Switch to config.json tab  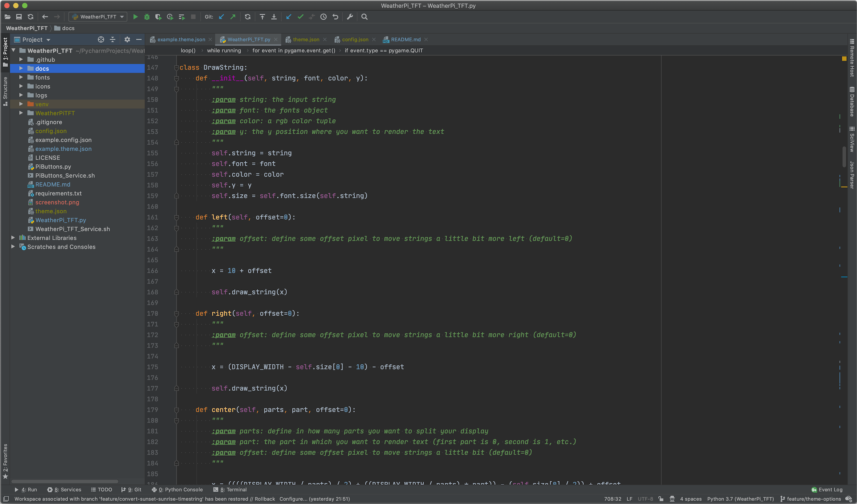(354, 39)
